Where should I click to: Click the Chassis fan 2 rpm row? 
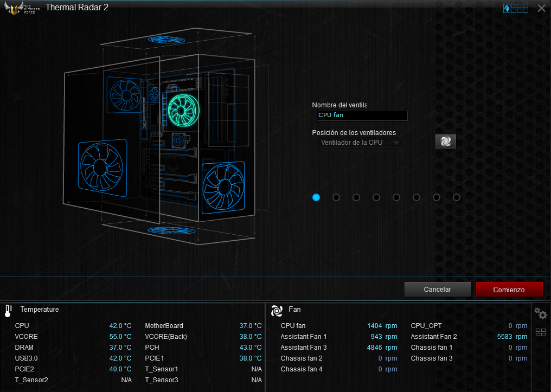pos(339,358)
